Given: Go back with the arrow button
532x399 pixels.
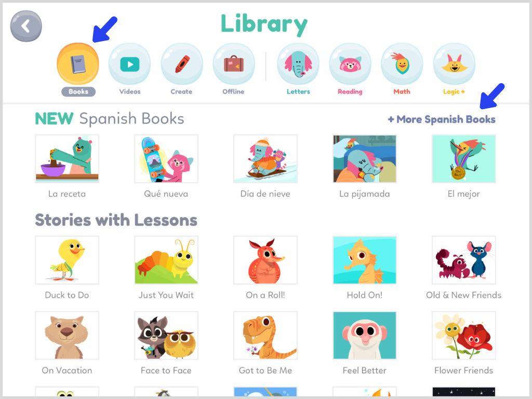Looking at the screenshot, I should point(26,26).
